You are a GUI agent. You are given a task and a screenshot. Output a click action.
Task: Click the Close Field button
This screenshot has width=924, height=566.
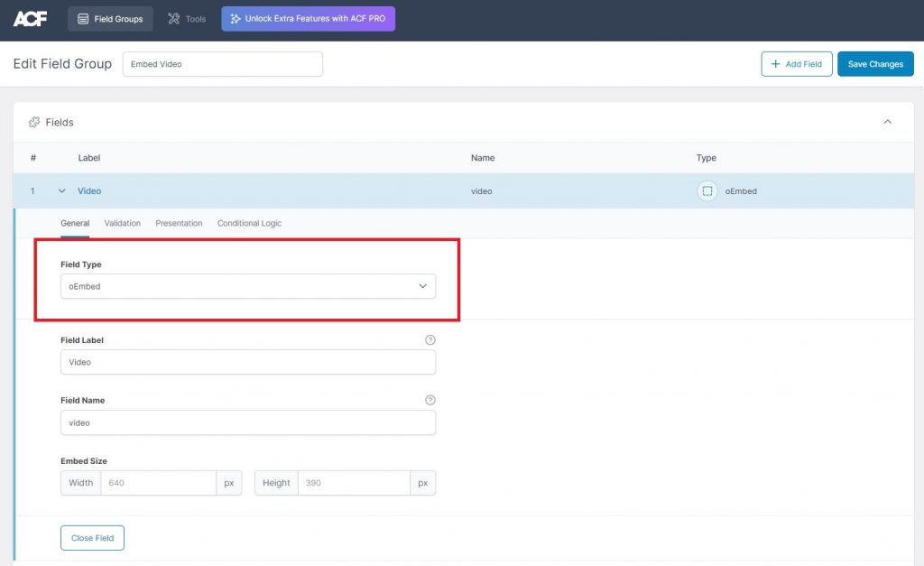pos(92,538)
